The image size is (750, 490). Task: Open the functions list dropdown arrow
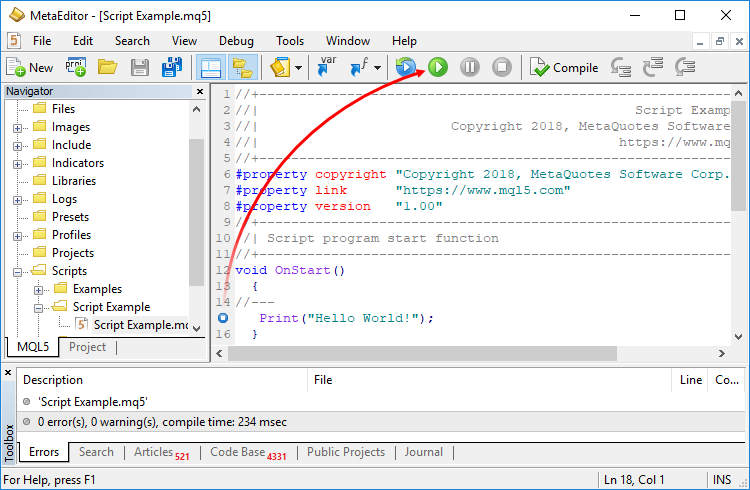pos(377,68)
